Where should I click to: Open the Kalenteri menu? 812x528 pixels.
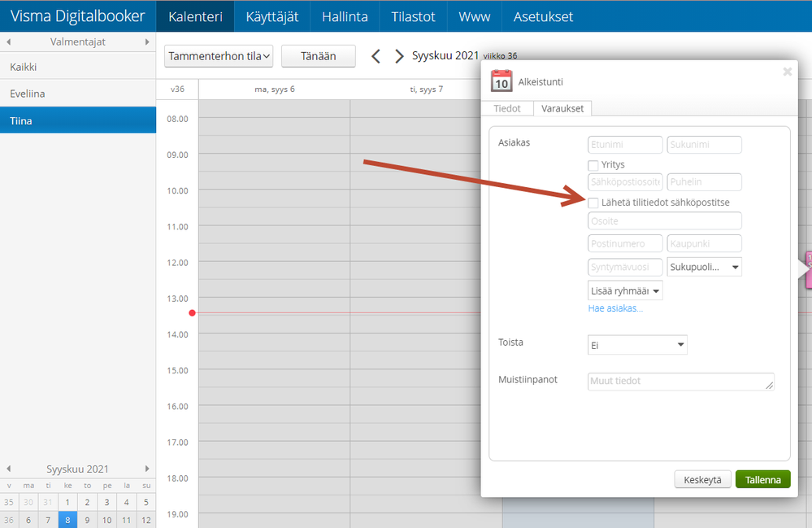[195, 16]
